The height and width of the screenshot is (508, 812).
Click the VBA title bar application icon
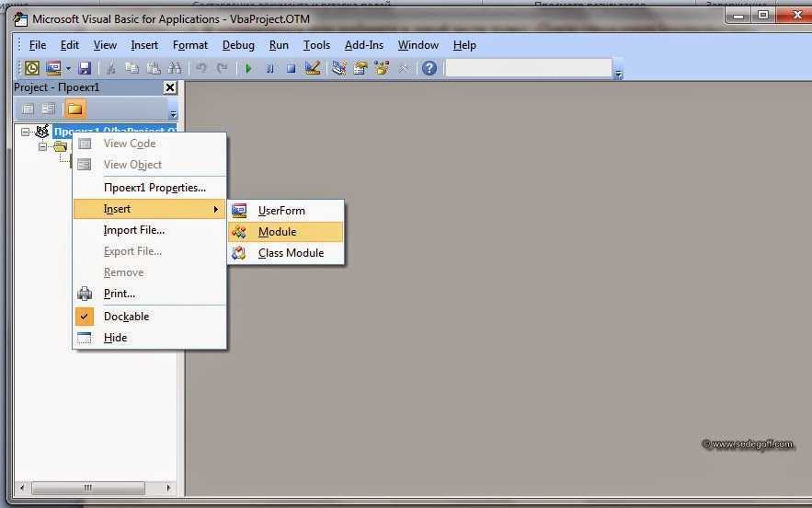(21, 19)
